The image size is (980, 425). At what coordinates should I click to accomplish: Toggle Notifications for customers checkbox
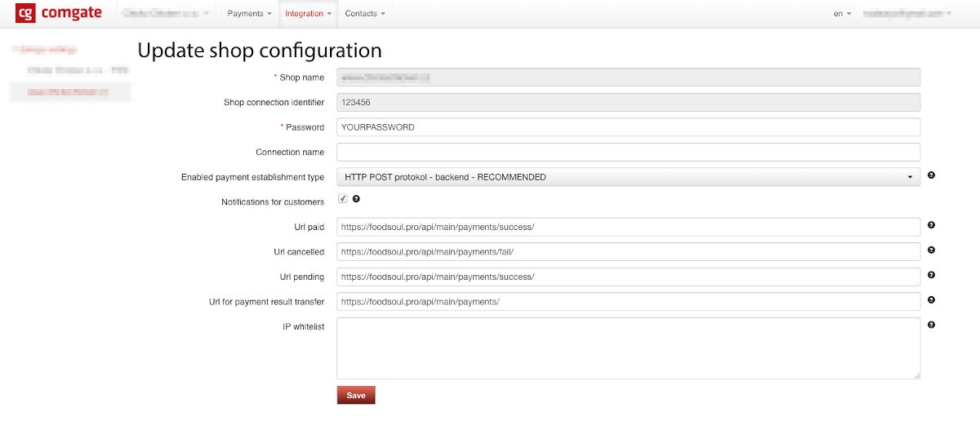(343, 199)
